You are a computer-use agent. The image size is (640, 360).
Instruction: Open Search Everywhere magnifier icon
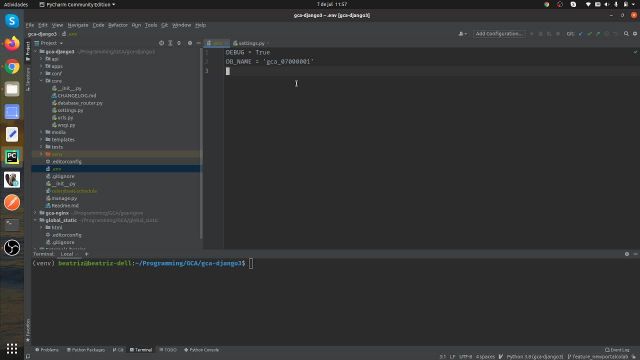coord(626,34)
